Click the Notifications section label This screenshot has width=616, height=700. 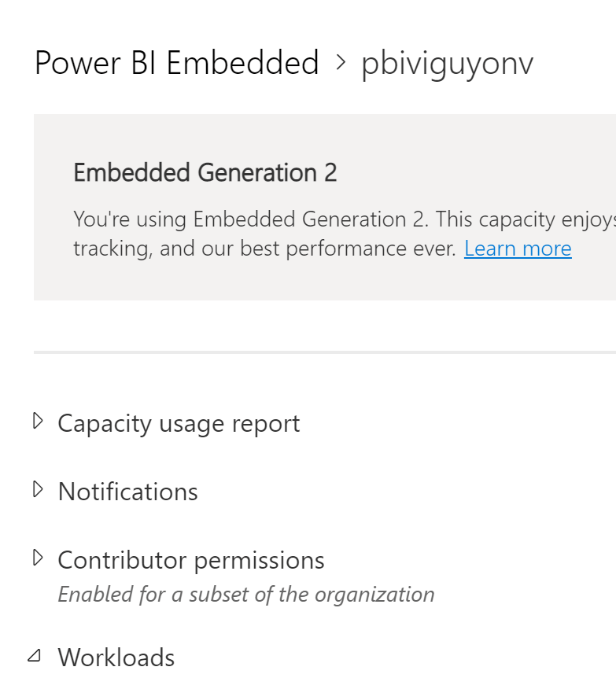click(x=128, y=492)
